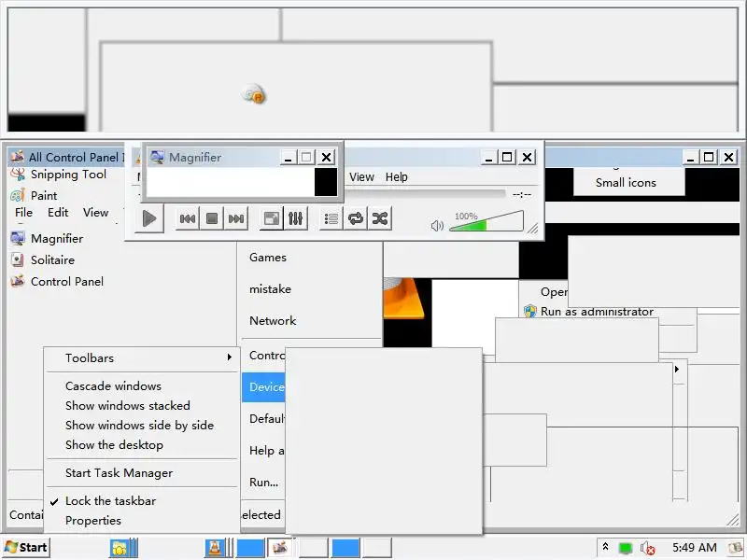Click Run as administrator shield item

(589, 312)
